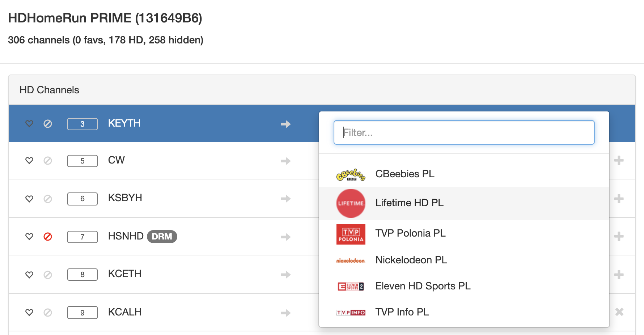Screen dimensions: 644x335
Task: Click the plus icon on KCETH row
Action: click(x=619, y=275)
